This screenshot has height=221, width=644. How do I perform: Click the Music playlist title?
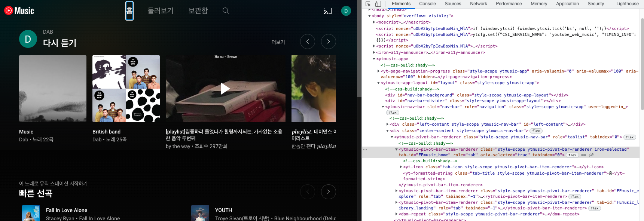click(26, 132)
